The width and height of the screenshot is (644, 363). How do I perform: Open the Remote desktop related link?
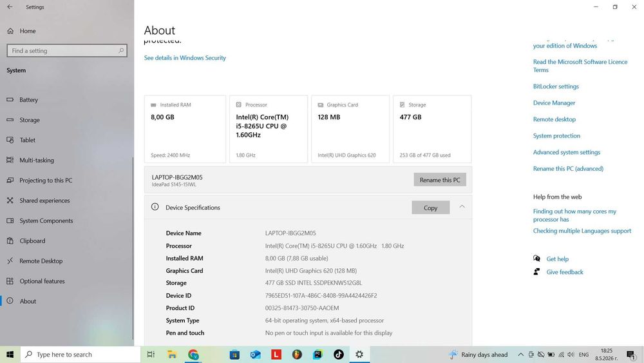click(554, 119)
